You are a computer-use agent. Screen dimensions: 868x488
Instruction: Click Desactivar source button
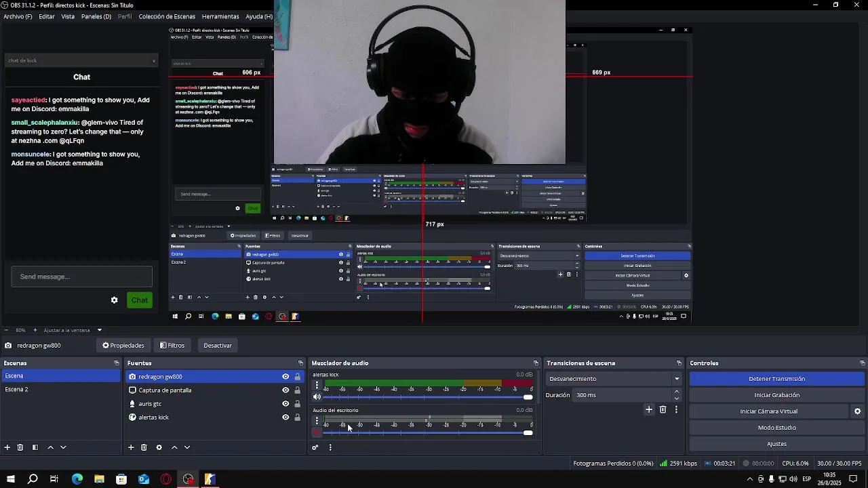[218, 346]
